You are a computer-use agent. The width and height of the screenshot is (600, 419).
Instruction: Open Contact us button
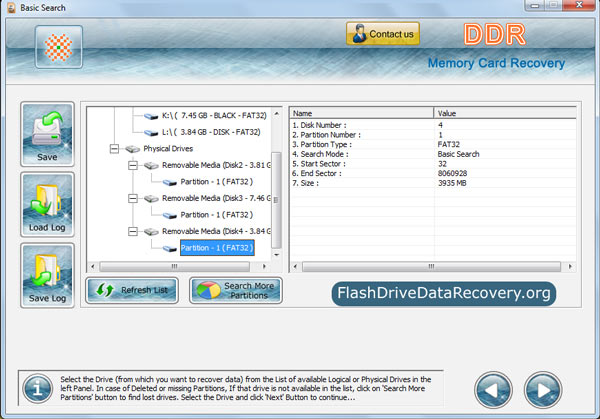pos(383,34)
